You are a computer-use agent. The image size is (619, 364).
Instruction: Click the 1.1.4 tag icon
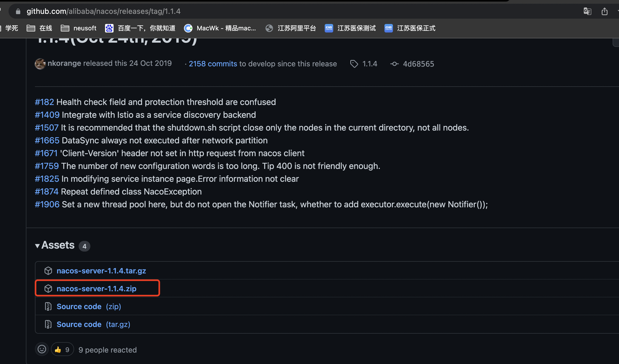coord(354,64)
